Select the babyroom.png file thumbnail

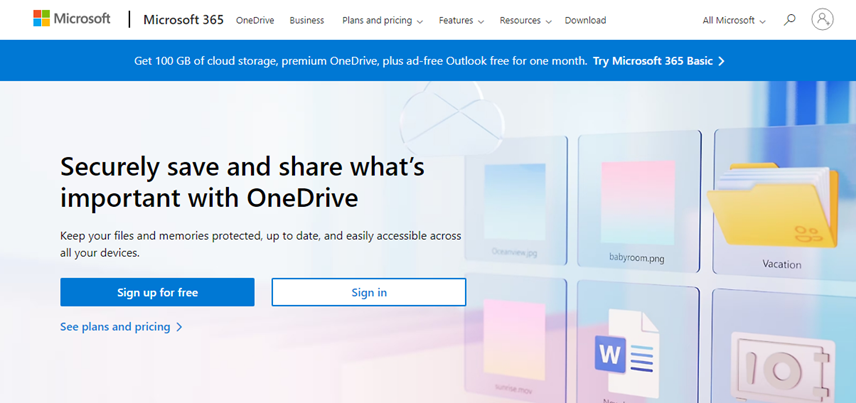(639, 201)
